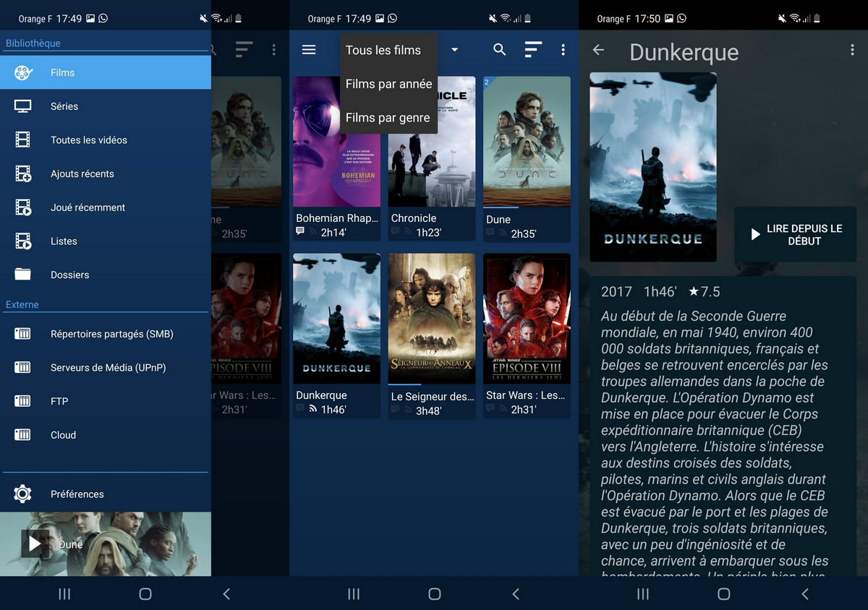The width and height of the screenshot is (868, 610).
Task: Tap the home button below the film grid
Action: pyautogui.click(x=434, y=593)
